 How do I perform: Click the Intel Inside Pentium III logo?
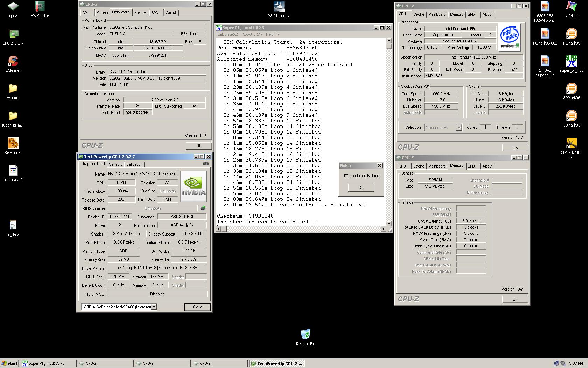[x=509, y=37]
